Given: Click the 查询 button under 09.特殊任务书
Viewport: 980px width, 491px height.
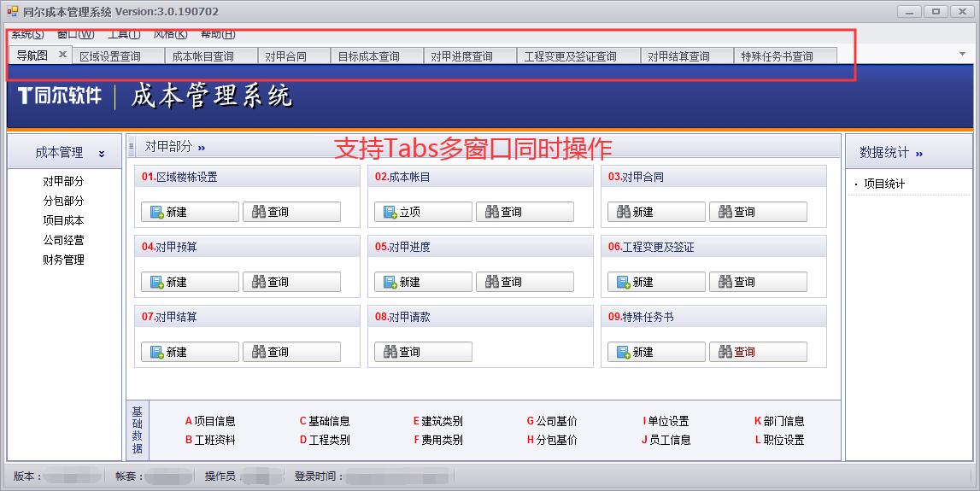Looking at the screenshot, I should coord(758,352).
